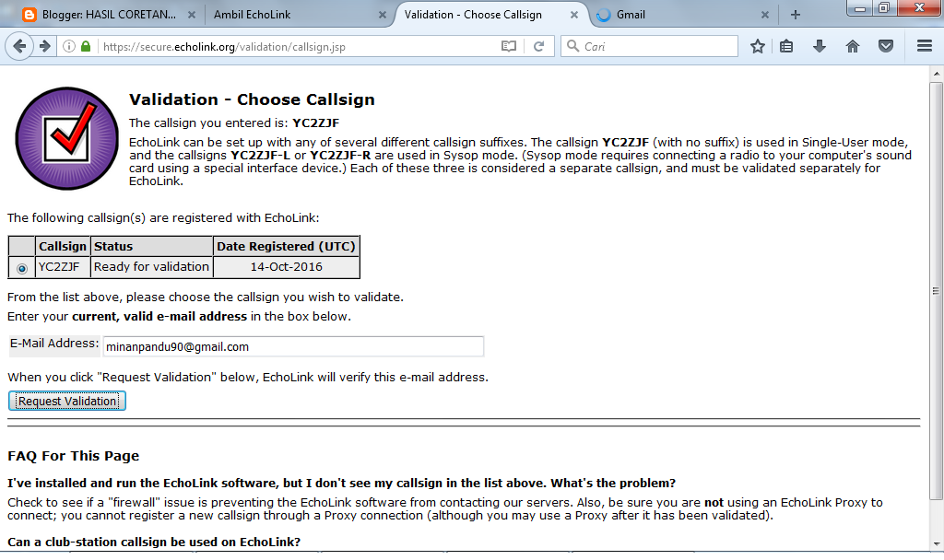944x560 pixels.
Task: Switch to Blogger HASIL CORETAN tab
Action: 109,15
